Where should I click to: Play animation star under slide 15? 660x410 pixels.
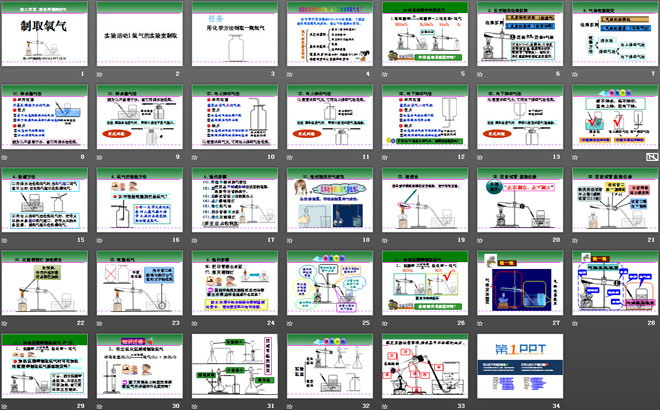coord(5,240)
